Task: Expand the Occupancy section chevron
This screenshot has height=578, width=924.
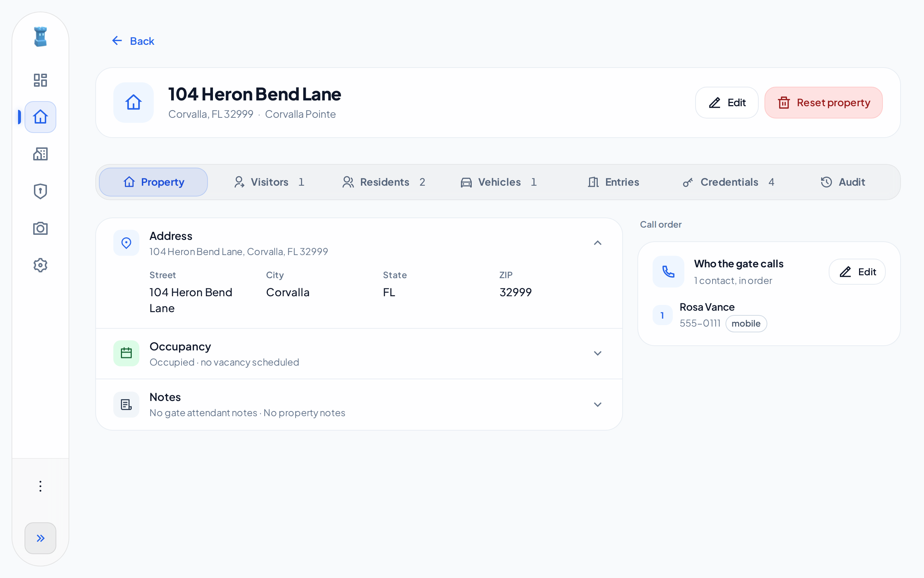Action: (x=598, y=353)
